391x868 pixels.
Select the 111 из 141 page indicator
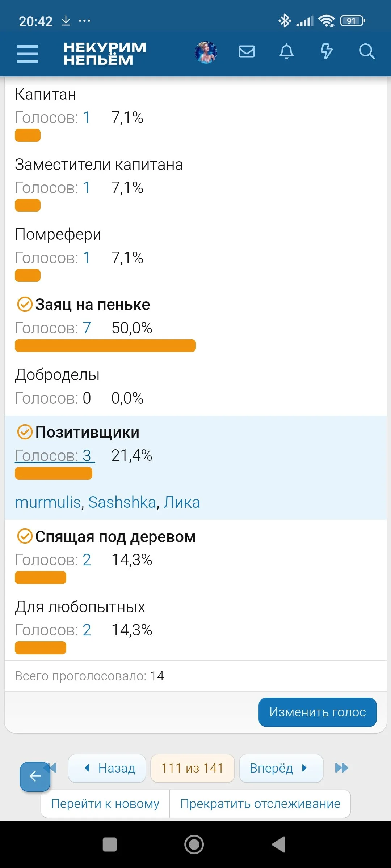192,769
